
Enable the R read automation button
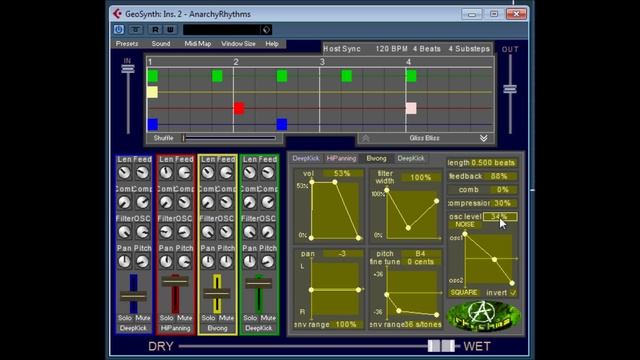155,29
